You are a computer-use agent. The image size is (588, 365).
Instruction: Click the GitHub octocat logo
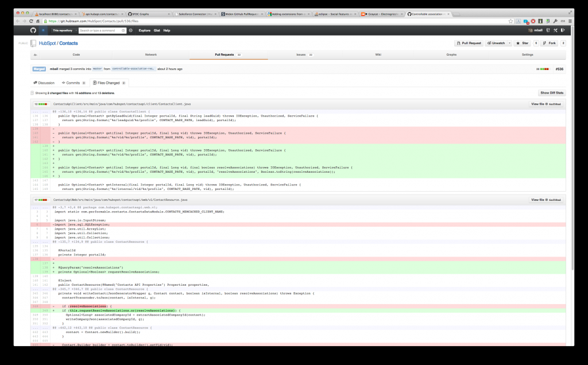[33, 30]
